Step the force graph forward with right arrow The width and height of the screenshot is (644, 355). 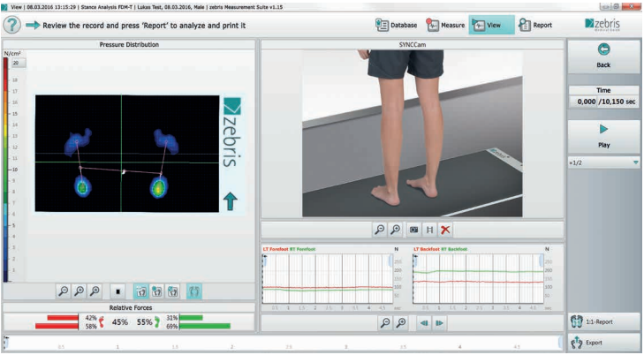pos(439,323)
